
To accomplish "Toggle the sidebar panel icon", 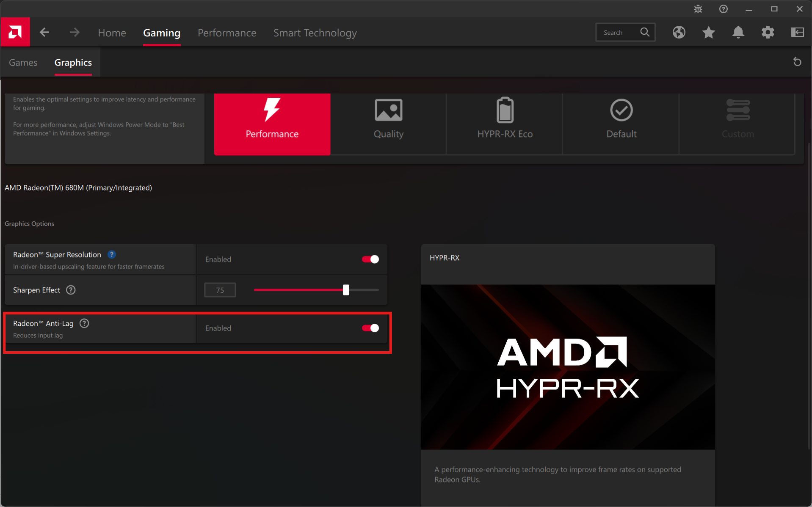I will coord(798,32).
